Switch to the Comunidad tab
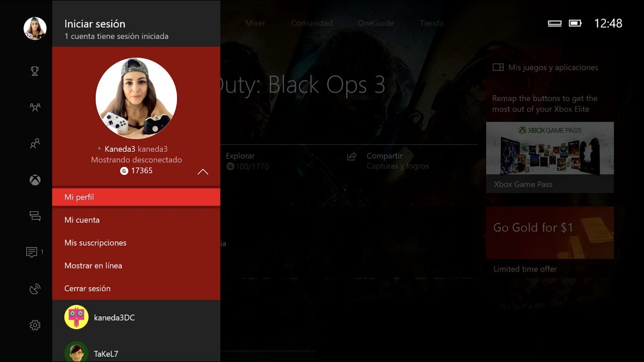The height and width of the screenshot is (362, 644). (312, 23)
